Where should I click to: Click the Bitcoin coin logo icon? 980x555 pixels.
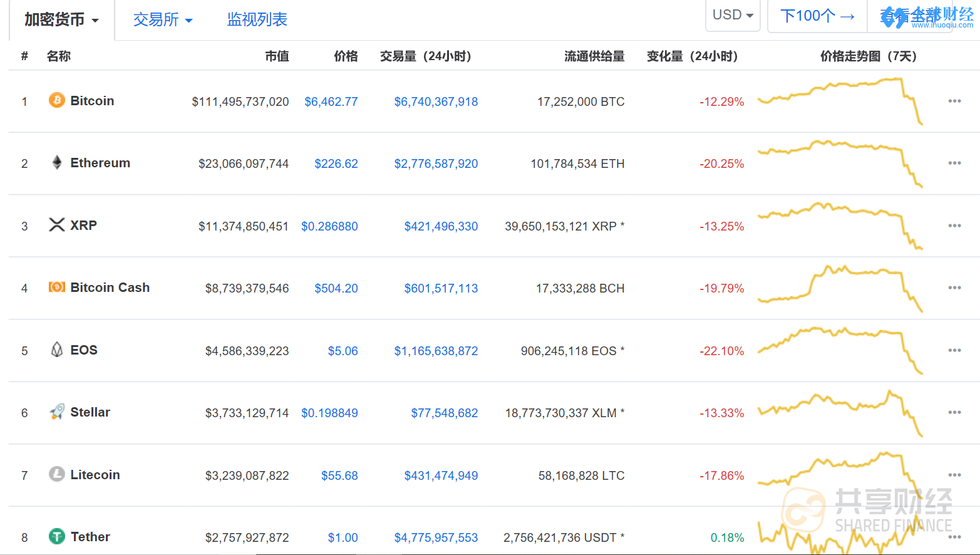[x=57, y=100]
